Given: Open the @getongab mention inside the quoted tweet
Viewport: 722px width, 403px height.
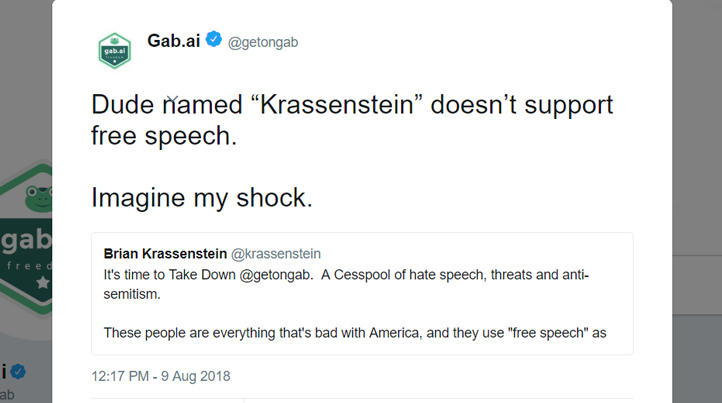Looking at the screenshot, I should (x=275, y=275).
